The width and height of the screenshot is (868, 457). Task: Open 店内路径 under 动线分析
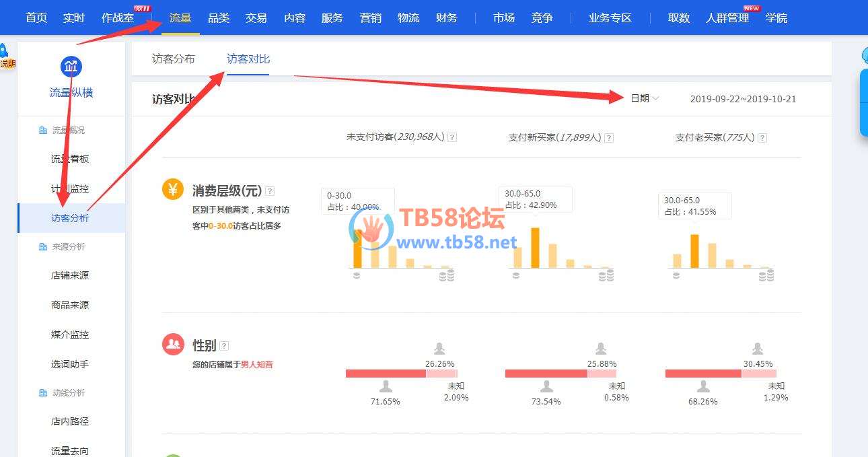point(70,421)
